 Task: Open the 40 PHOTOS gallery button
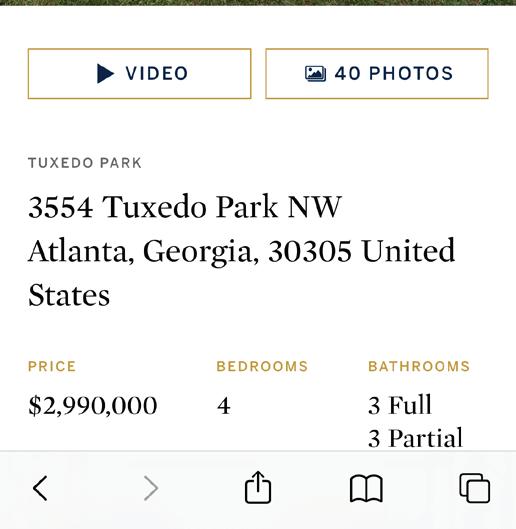pyautogui.click(x=377, y=74)
